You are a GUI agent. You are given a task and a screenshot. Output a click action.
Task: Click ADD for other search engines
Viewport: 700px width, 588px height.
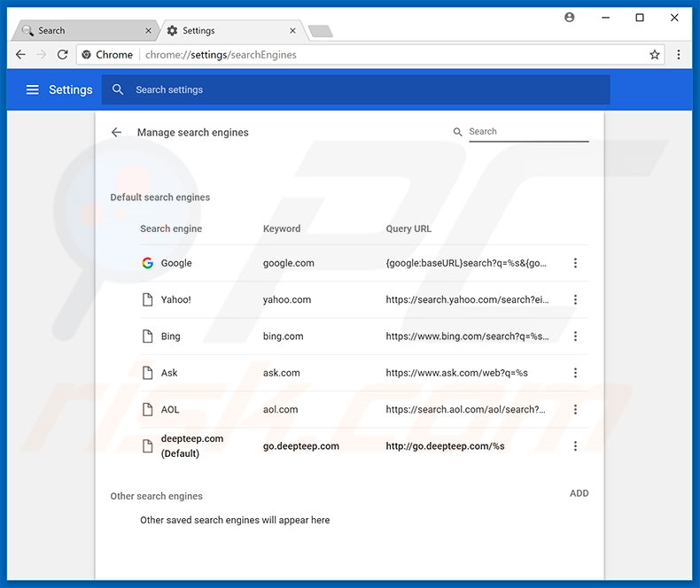(x=579, y=493)
